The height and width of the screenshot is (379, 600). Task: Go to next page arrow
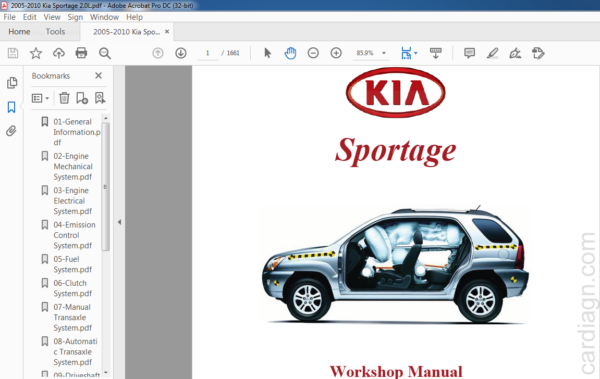181,53
